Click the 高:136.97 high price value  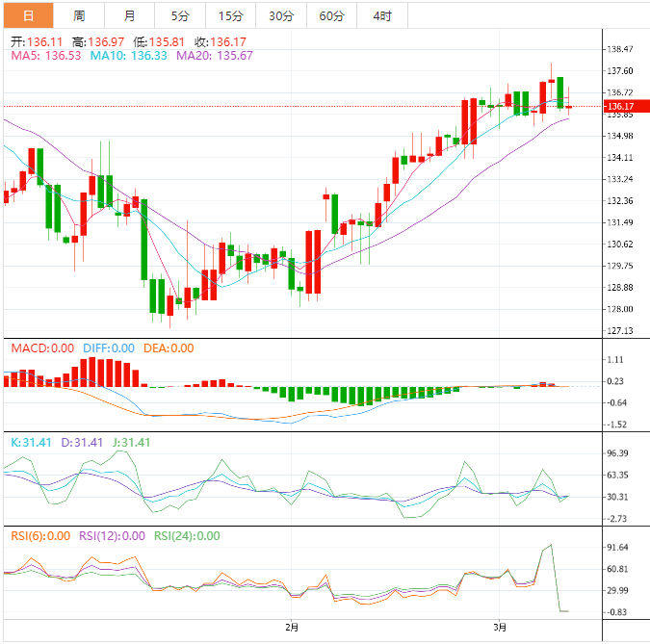click(x=98, y=41)
